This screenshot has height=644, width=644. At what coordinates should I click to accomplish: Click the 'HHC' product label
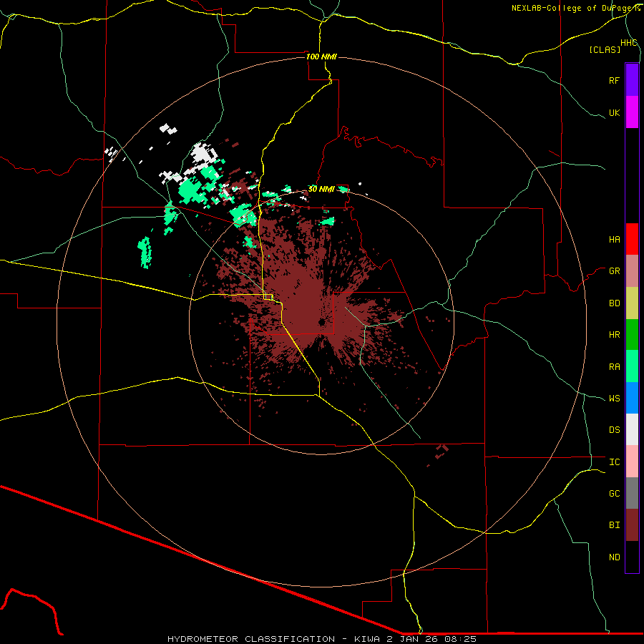click(x=628, y=43)
